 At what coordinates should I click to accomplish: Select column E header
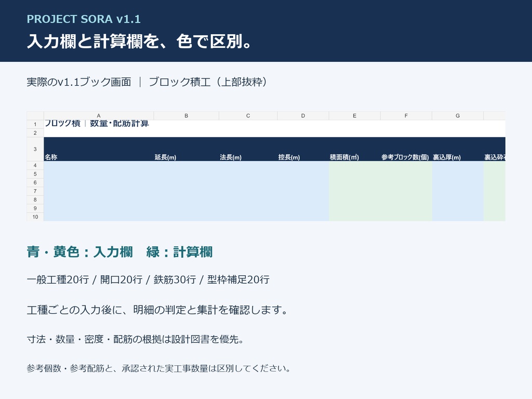click(x=354, y=116)
